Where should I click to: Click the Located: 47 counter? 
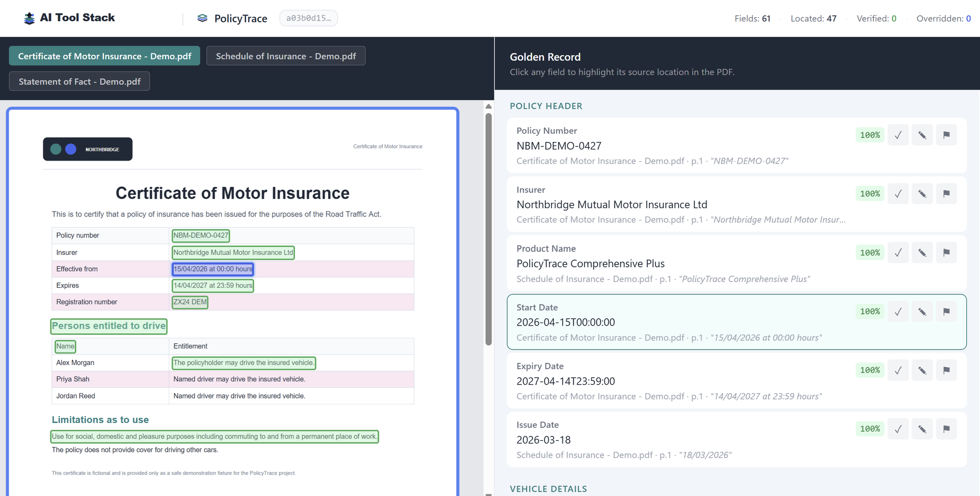813,19
